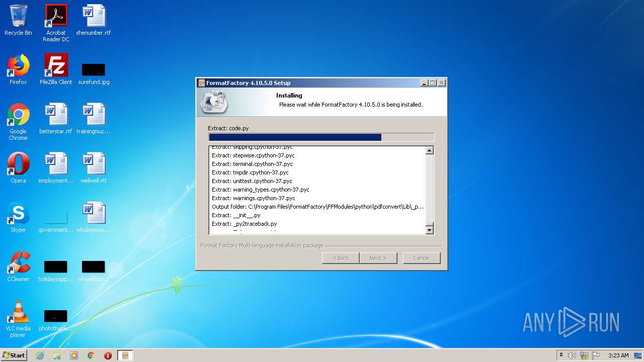Show hidden tray icons arrow

pyautogui.click(x=561, y=355)
